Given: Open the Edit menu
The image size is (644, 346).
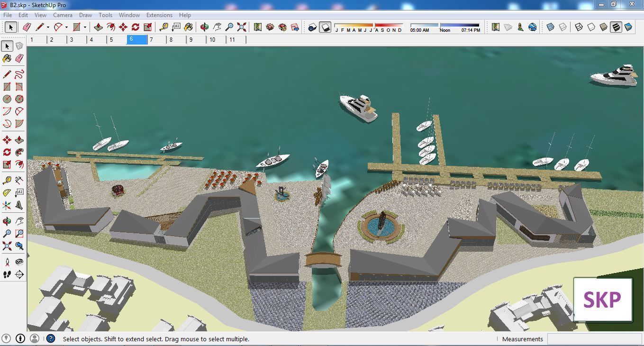Looking at the screenshot, I should 23,15.
